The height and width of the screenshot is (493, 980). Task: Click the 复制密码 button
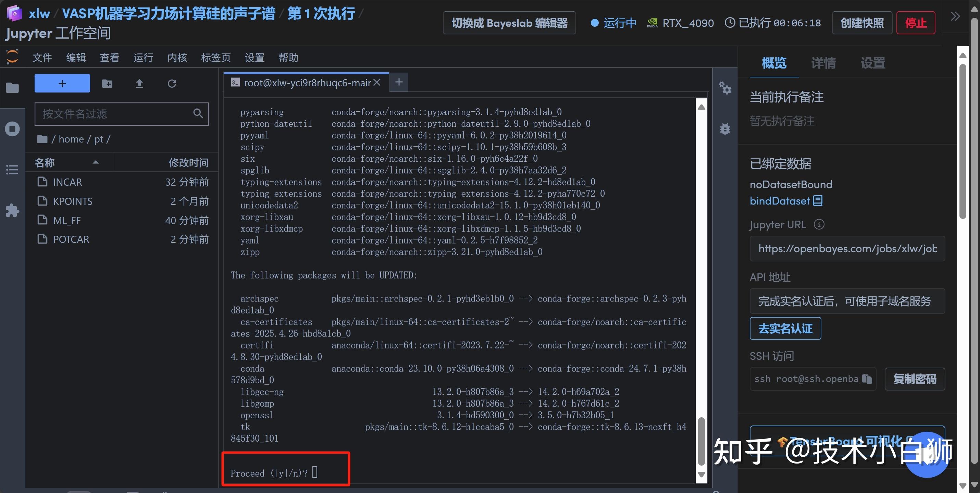[x=915, y=379]
